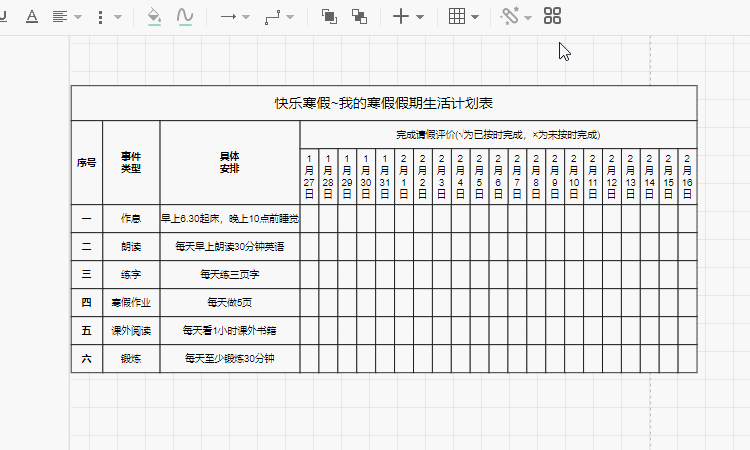Screen dimensions: 750x450
Task: Expand the line spacing dropdown arrow
Action: click(x=118, y=17)
